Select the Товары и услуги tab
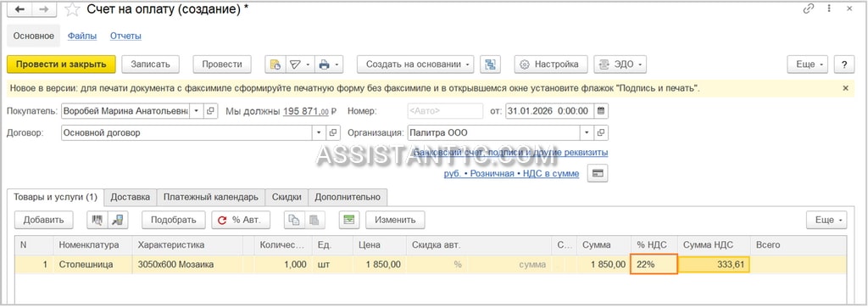This screenshot has width=868, height=308. point(55,197)
